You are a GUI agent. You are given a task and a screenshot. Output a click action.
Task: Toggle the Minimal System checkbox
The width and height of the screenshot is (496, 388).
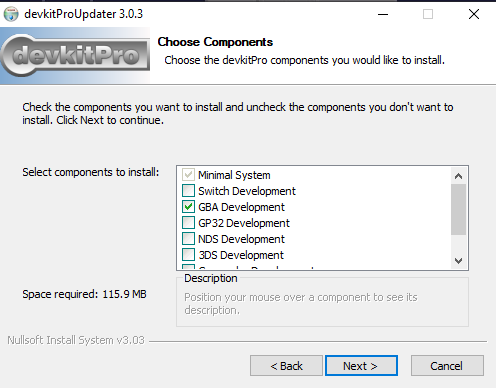pos(188,175)
